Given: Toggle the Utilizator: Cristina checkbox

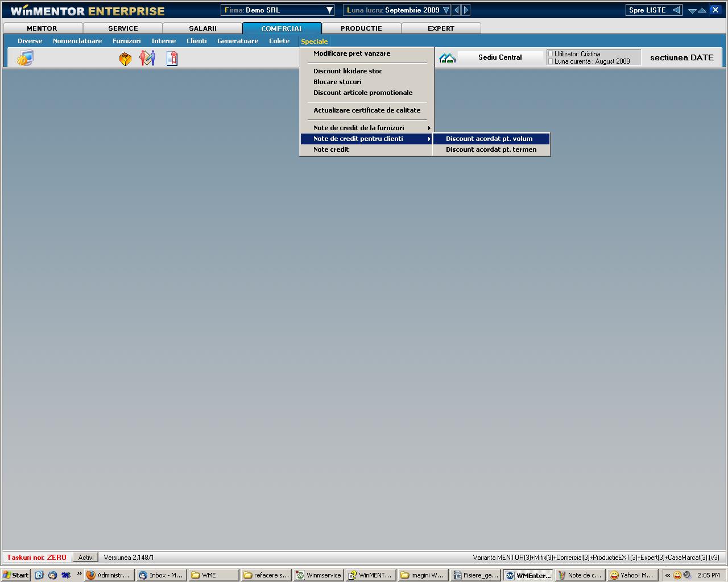Looking at the screenshot, I should (550, 54).
